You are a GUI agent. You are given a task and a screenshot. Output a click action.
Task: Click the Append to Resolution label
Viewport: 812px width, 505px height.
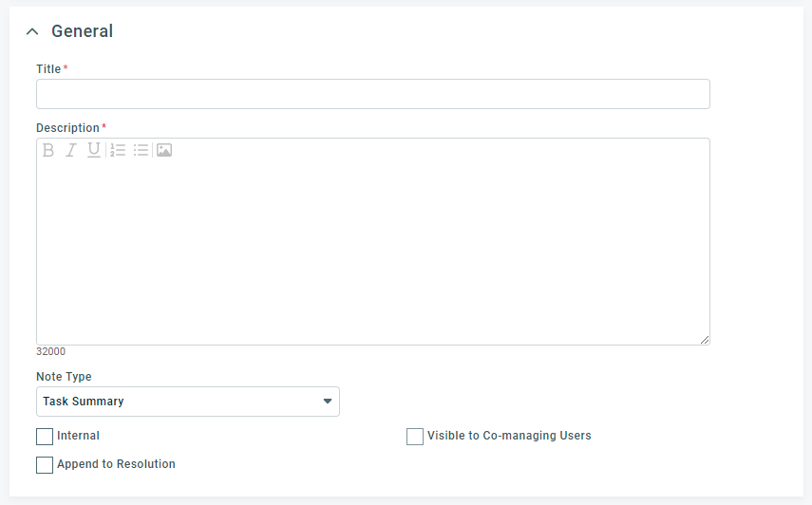[116, 464]
